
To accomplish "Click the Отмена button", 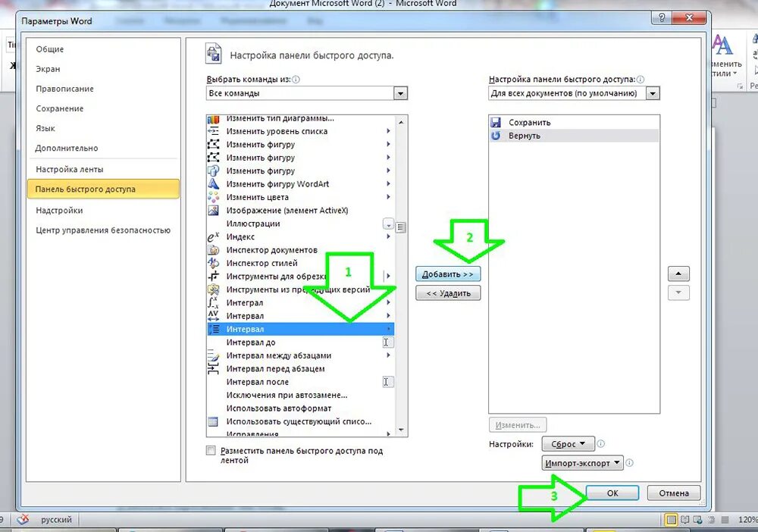I will point(673,493).
